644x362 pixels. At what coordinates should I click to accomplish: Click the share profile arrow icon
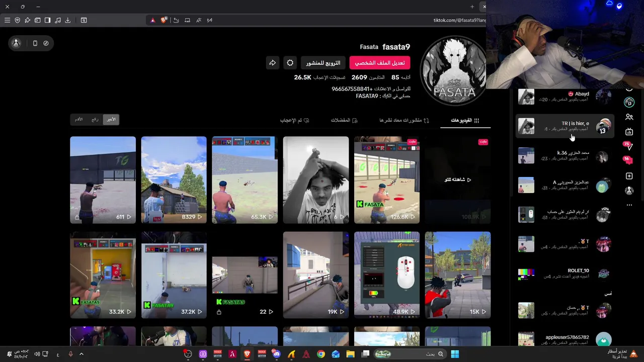(x=272, y=63)
